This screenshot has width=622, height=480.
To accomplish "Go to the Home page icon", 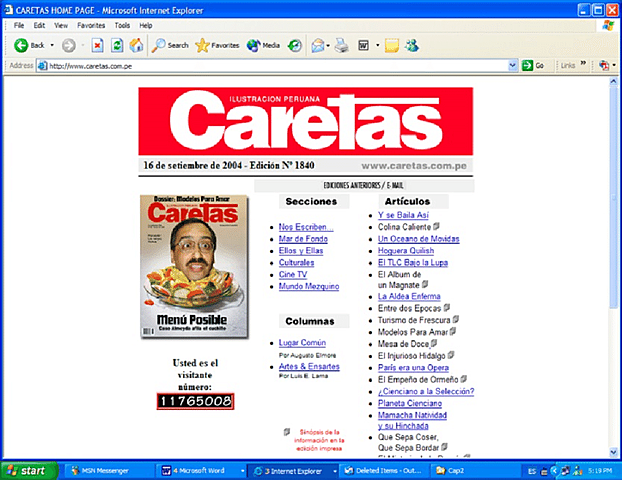I will click(x=136, y=46).
